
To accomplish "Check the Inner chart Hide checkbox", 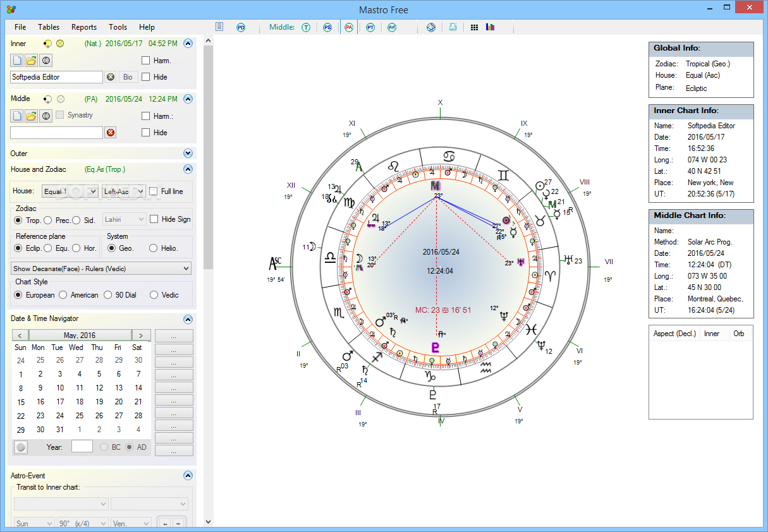I will click(146, 77).
